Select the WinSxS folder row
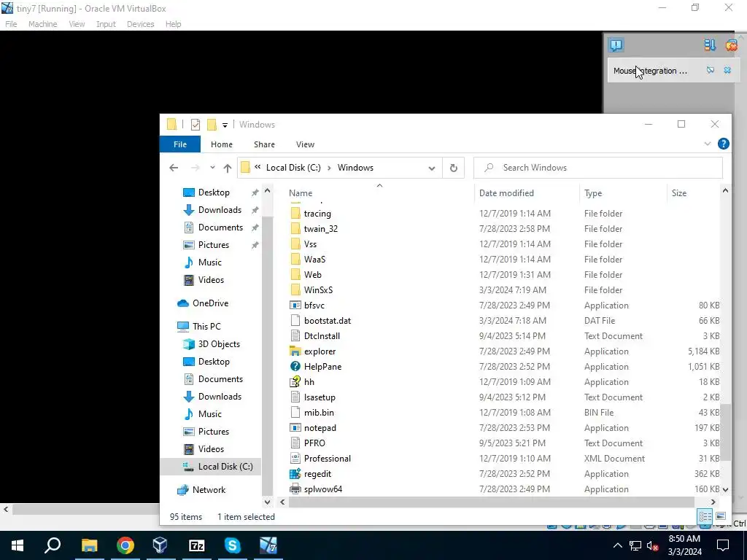Viewport: 747px width, 560px height. click(x=505, y=290)
